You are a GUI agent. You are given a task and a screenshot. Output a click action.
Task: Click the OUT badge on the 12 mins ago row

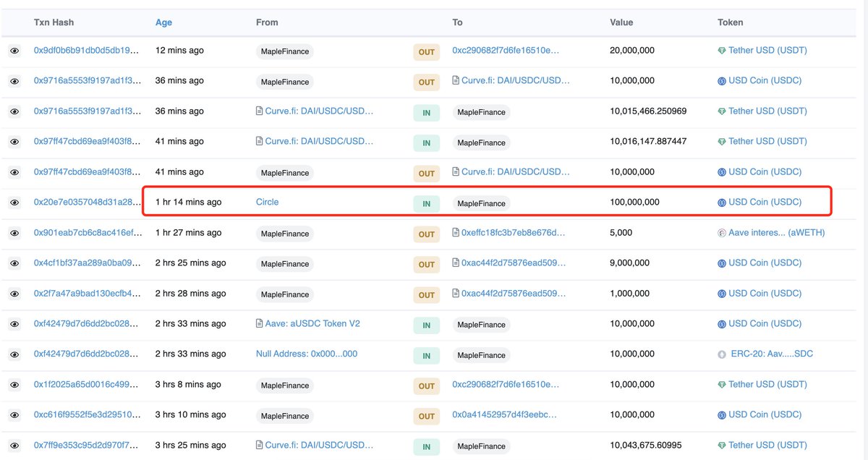(x=427, y=52)
